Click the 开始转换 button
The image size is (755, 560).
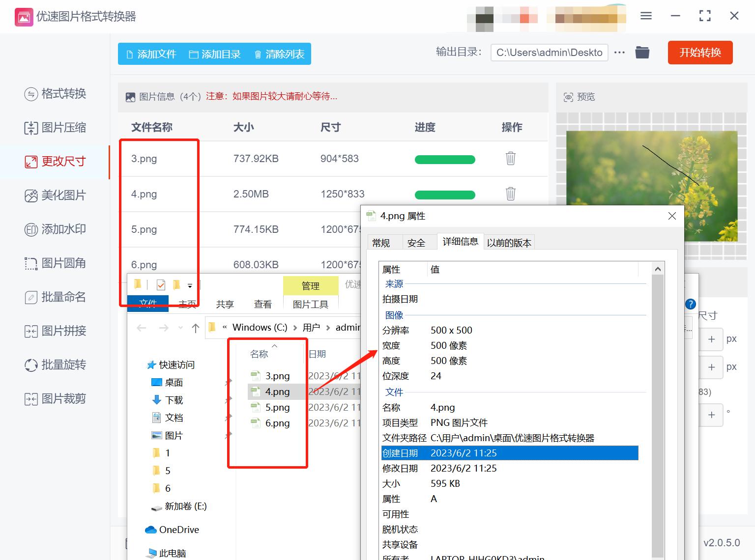click(700, 53)
